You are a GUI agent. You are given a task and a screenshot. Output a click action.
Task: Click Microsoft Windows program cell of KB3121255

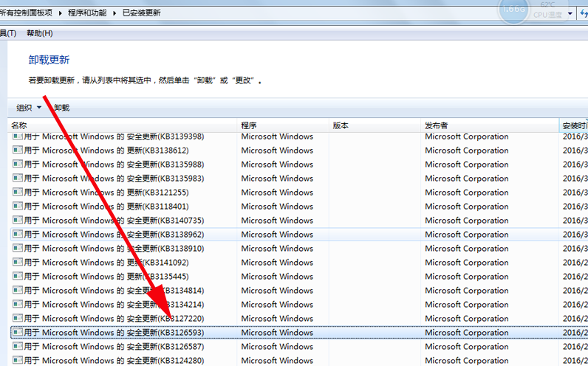(x=277, y=193)
